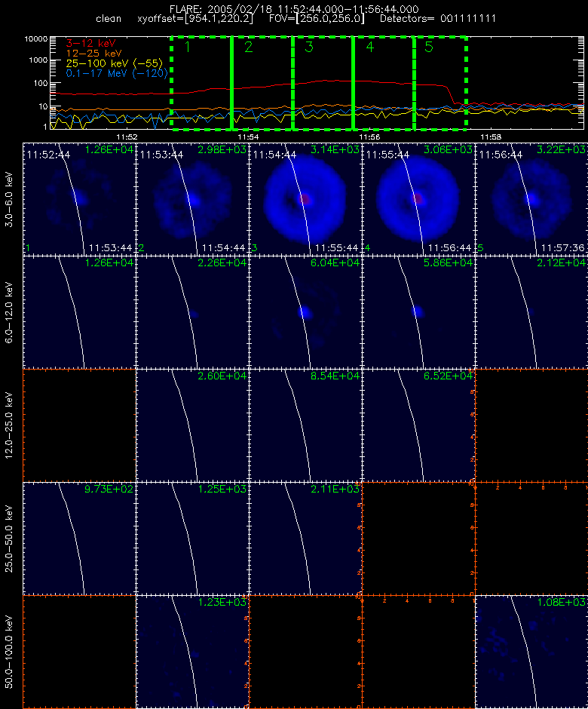
Task: Click the 11:54 time axis label
Action: [248, 137]
